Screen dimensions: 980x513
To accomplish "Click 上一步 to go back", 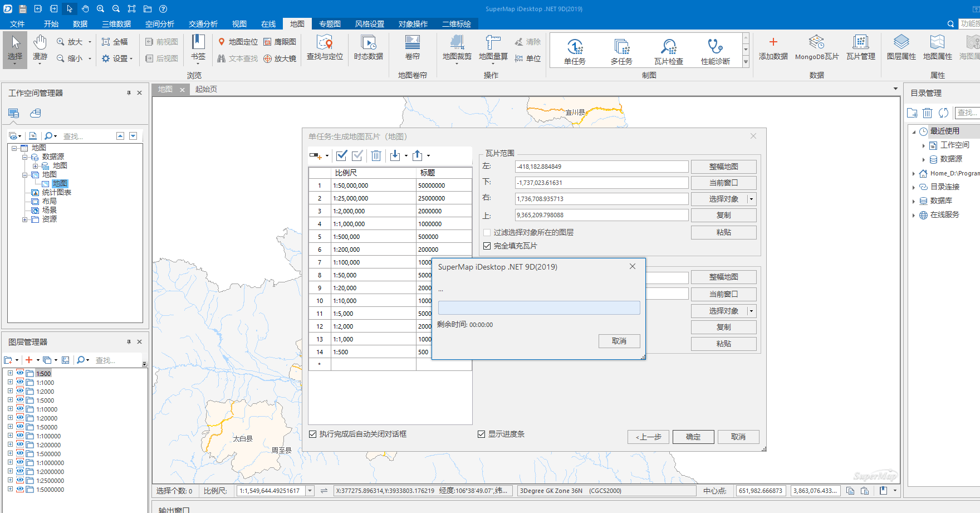I will (x=648, y=437).
